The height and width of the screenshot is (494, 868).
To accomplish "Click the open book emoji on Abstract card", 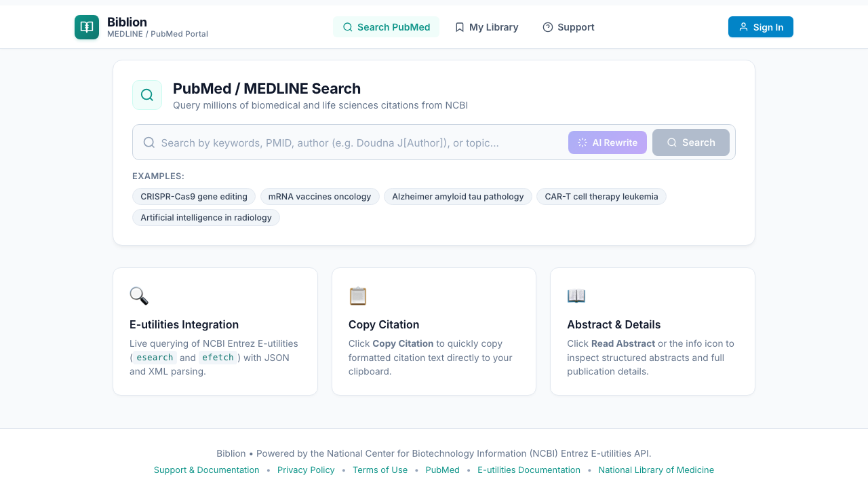I will click(x=576, y=296).
